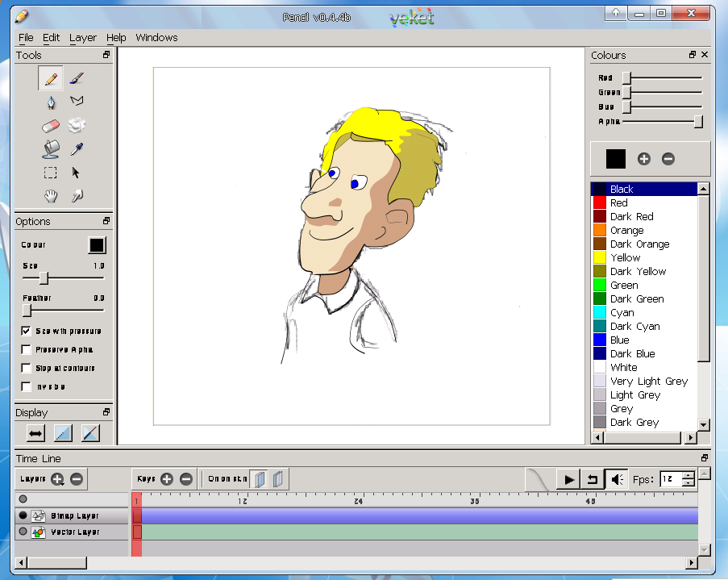Image resolution: width=728 pixels, height=580 pixels.
Task: Click timeline horizontal scroll right arrow
Action: (692, 563)
